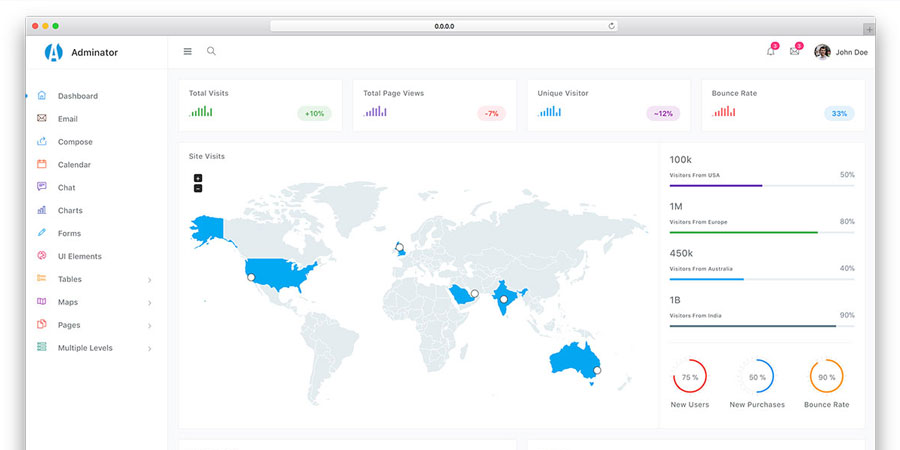Open the Dashboard menu item
The image size is (900, 450).
[77, 96]
